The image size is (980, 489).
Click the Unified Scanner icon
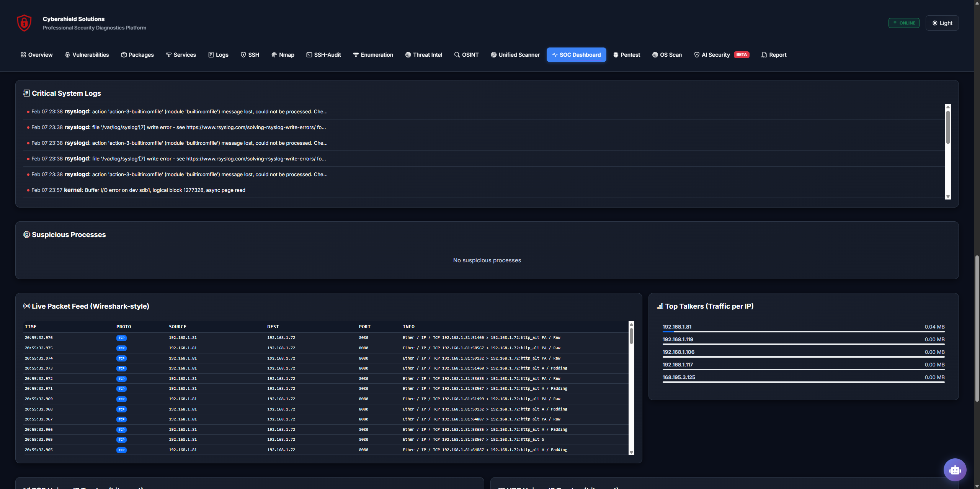[x=493, y=55]
